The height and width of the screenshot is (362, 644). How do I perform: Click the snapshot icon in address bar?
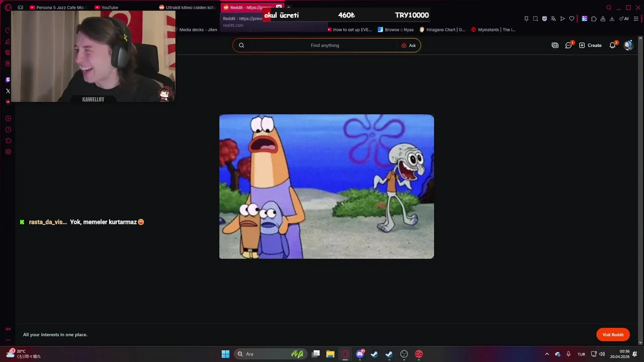[x=535, y=19]
